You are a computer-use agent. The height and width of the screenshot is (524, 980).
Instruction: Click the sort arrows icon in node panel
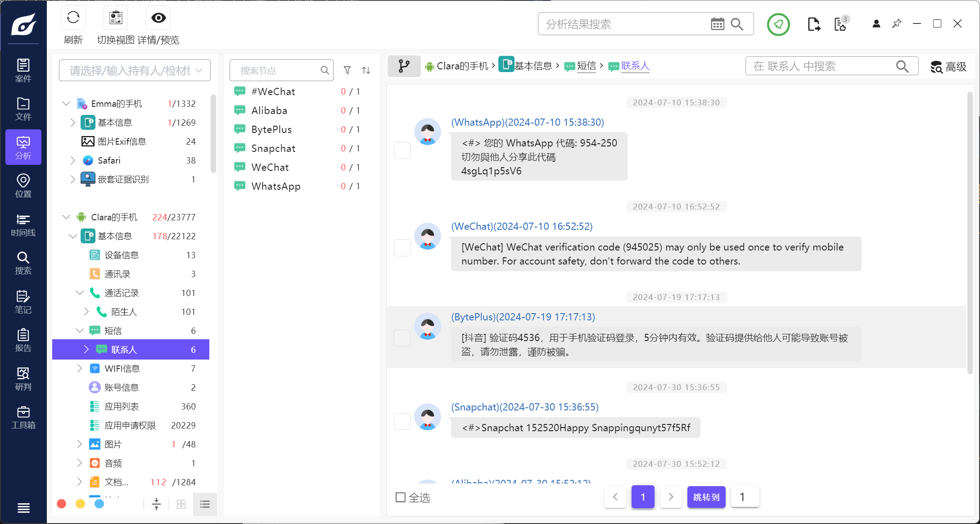[x=366, y=70]
